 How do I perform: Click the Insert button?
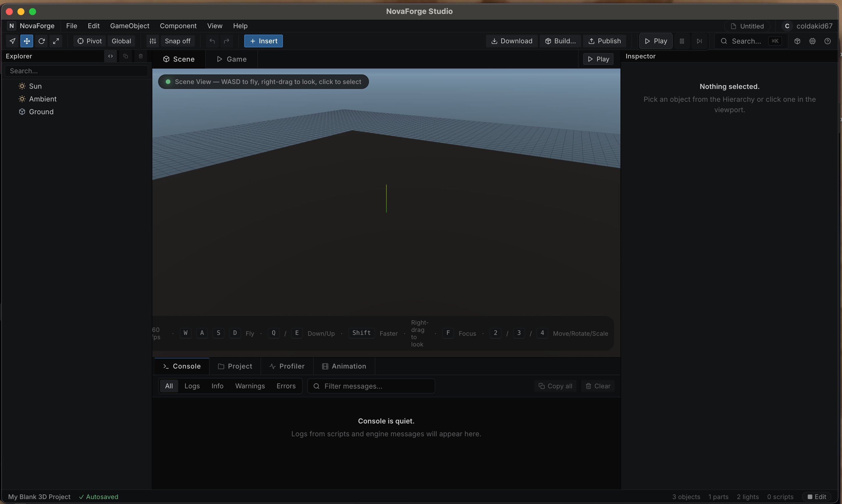(x=263, y=41)
